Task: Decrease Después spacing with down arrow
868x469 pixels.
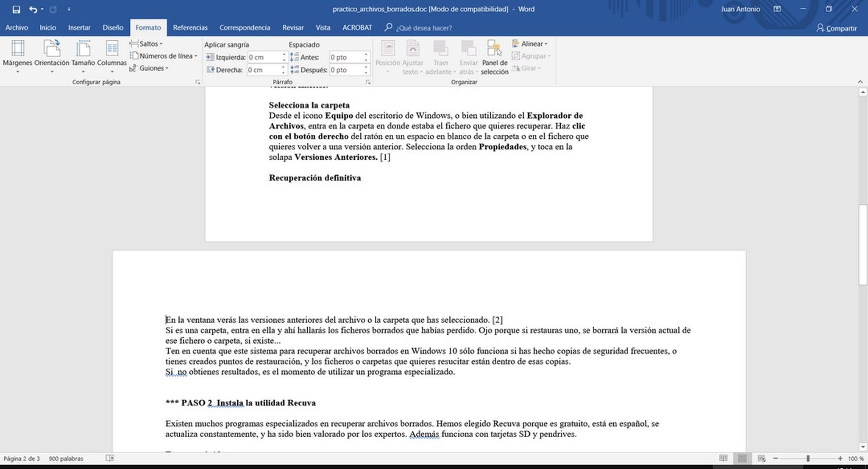Action: tap(366, 72)
